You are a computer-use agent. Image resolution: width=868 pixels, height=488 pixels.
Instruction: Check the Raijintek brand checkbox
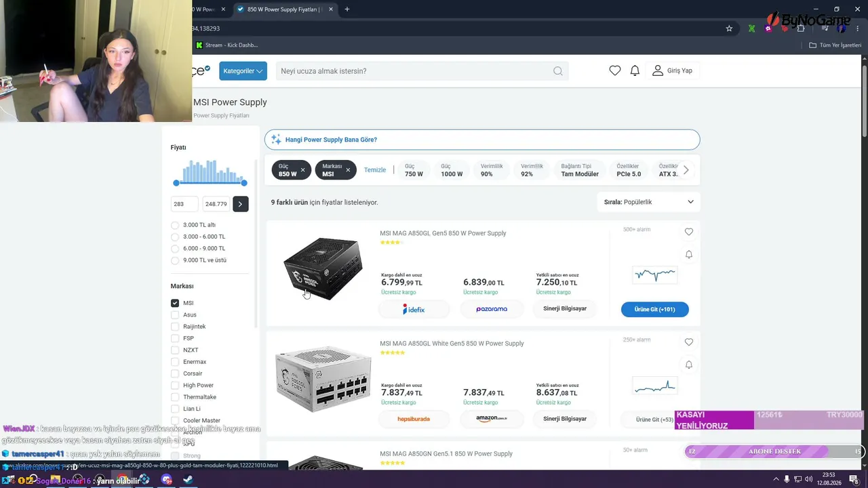pyautogui.click(x=175, y=327)
